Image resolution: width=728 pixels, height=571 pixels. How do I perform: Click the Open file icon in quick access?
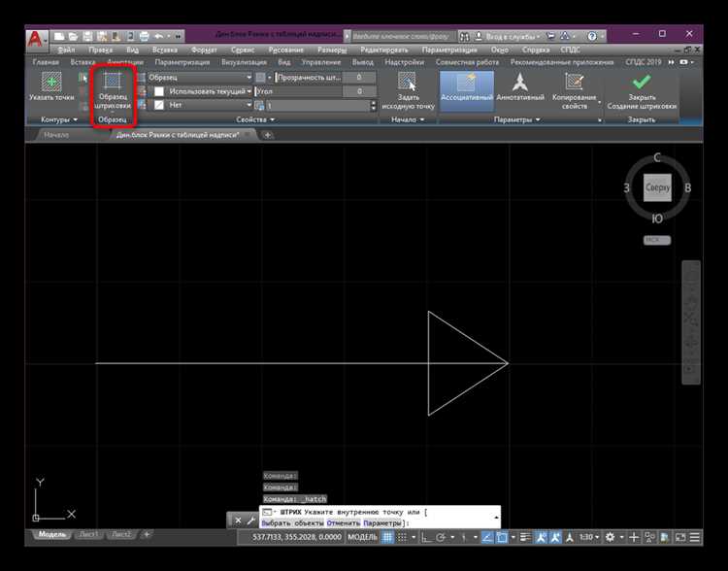coord(73,36)
